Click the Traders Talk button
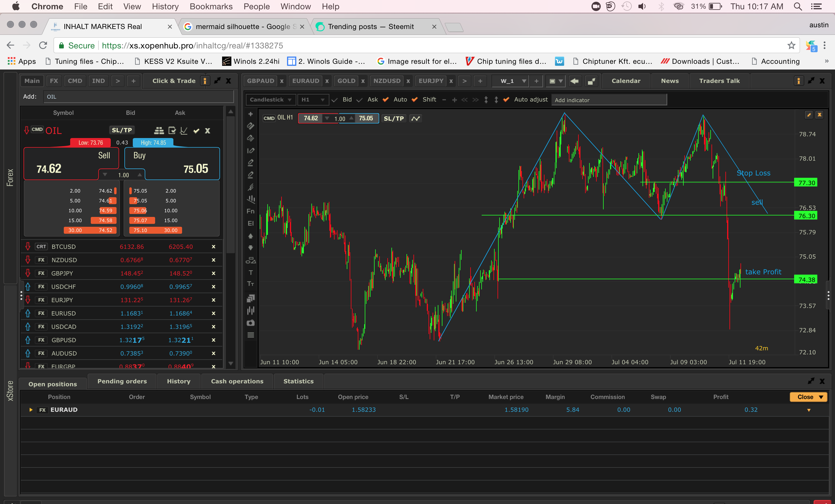 click(x=719, y=81)
